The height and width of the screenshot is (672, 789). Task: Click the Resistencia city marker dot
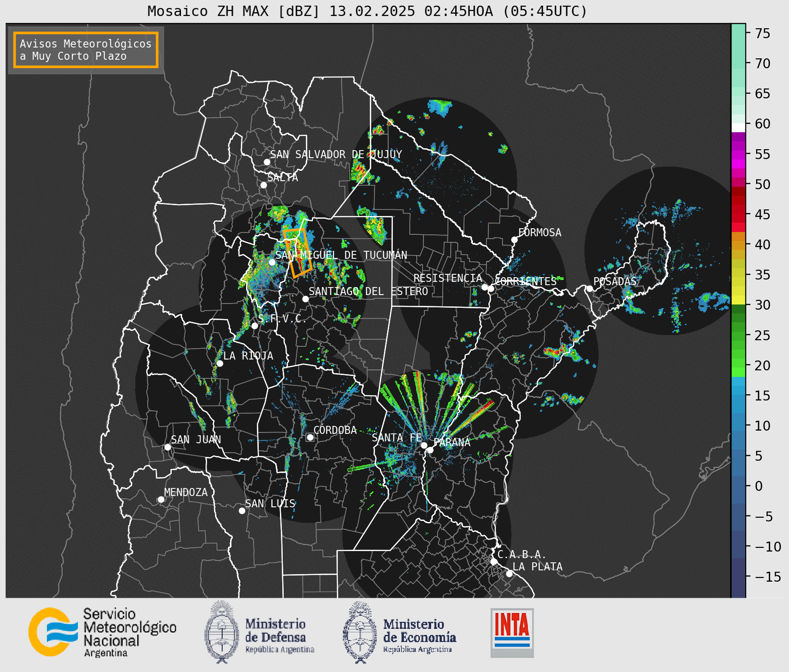coord(485,287)
